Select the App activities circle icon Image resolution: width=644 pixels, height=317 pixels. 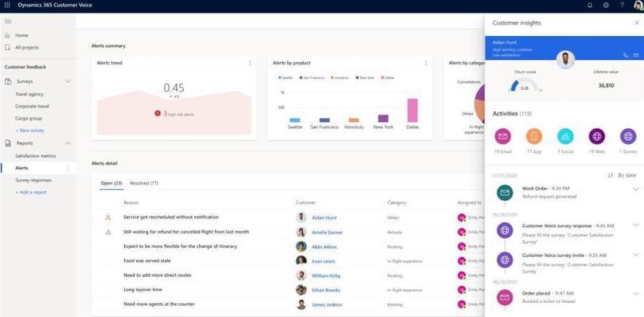(534, 136)
